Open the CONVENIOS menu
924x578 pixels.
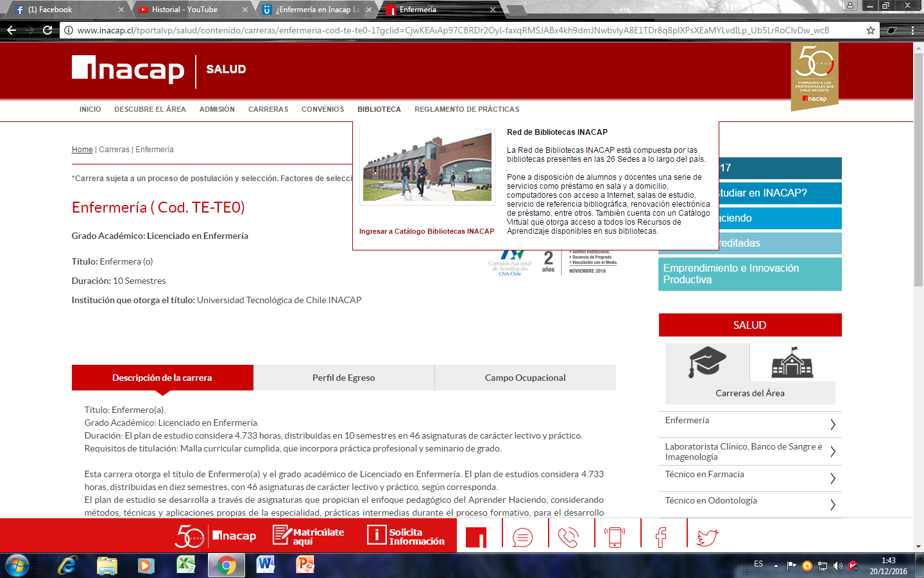pos(323,109)
